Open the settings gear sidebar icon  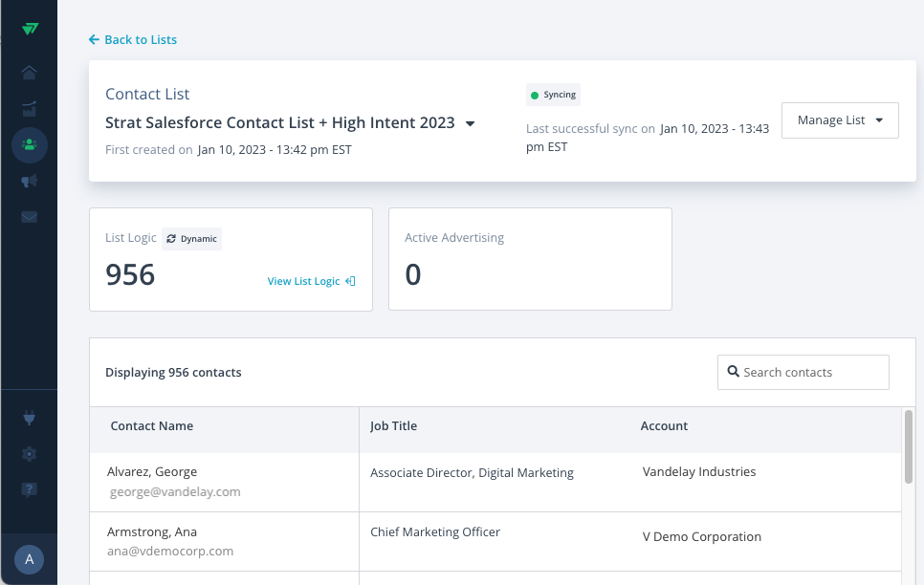pos(29,454)
